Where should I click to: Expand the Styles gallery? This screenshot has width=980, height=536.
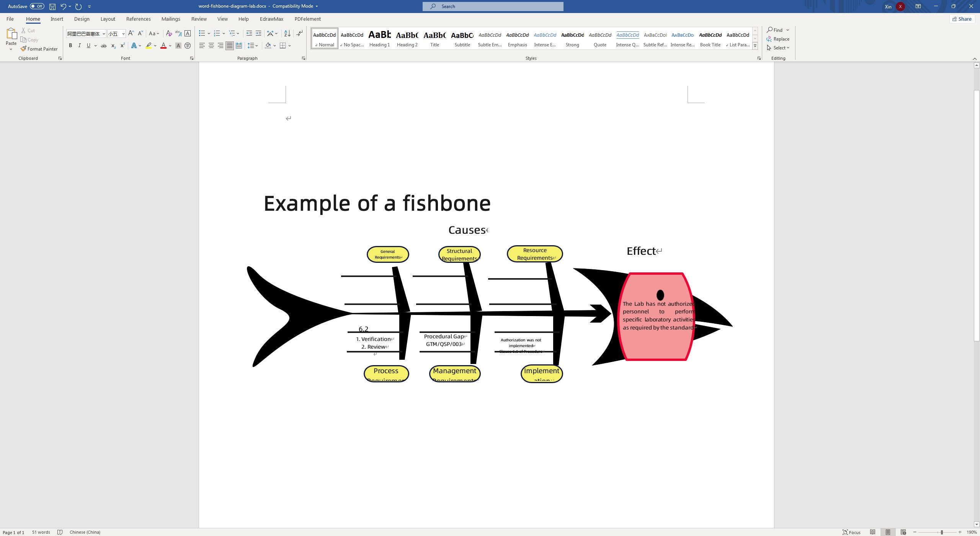pos(755,45)
